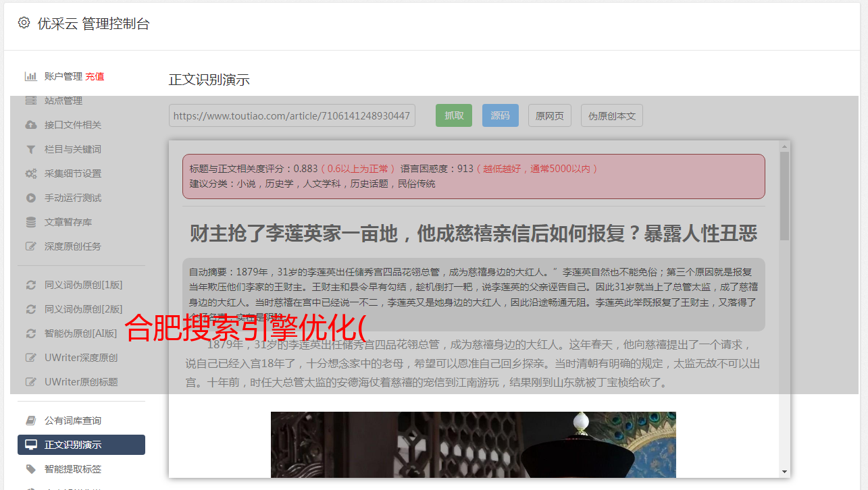Open 账户管理 menu item

(63, 76)
